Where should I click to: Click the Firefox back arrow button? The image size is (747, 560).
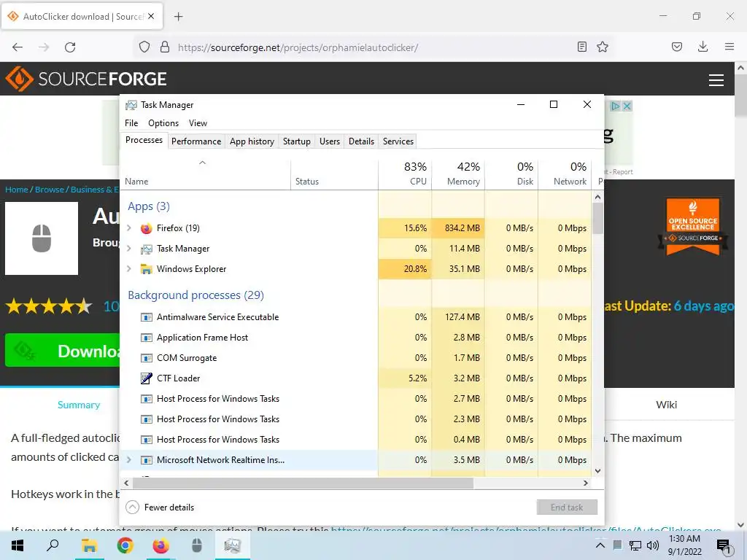pyautogui.click(x=18, y=47)
